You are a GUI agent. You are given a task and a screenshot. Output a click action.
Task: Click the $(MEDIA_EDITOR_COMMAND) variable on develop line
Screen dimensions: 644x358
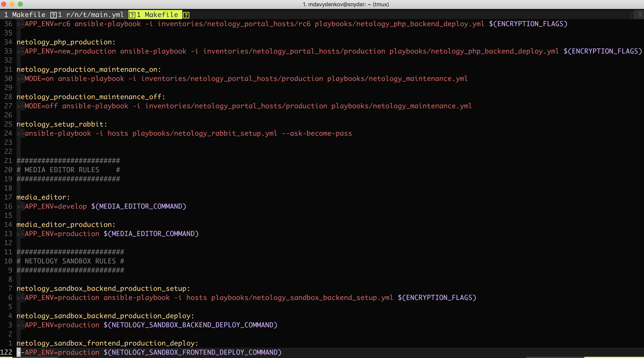(138, 206)
